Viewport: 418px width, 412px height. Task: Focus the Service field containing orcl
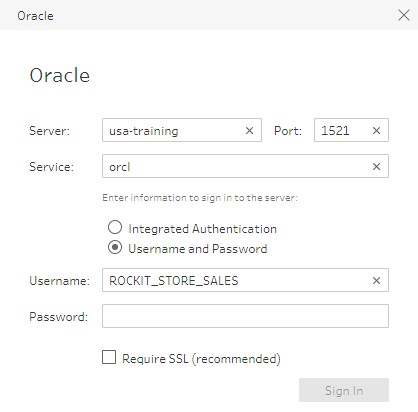pyautogui.click(x=245, y=166)
